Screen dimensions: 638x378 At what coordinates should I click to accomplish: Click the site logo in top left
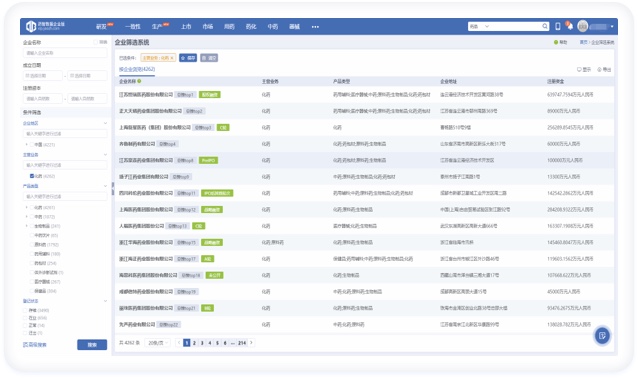[45, 26]
